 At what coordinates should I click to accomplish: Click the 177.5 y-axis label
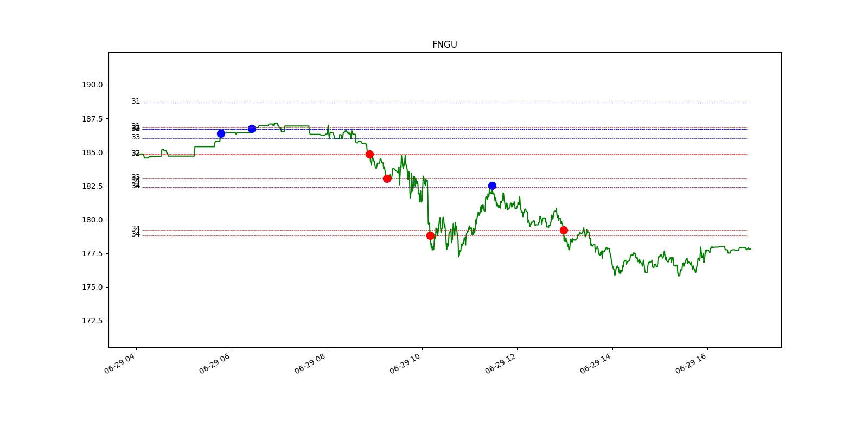point(92,253)
